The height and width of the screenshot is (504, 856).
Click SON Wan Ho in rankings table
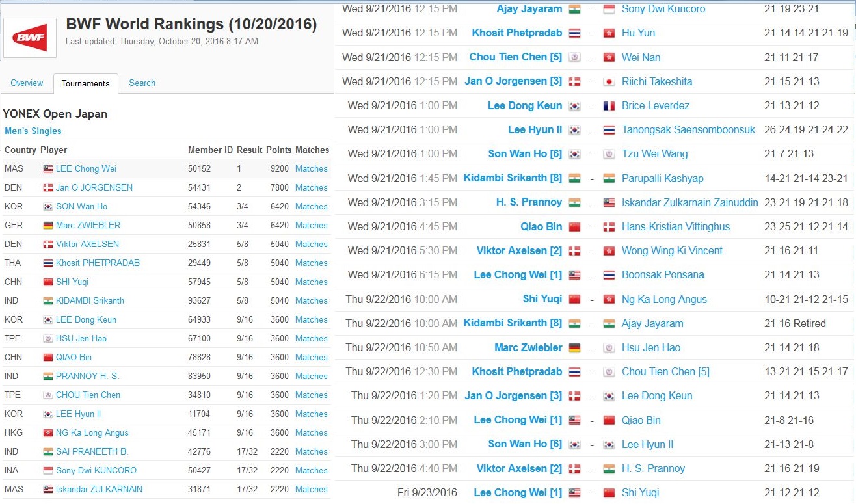81,207
